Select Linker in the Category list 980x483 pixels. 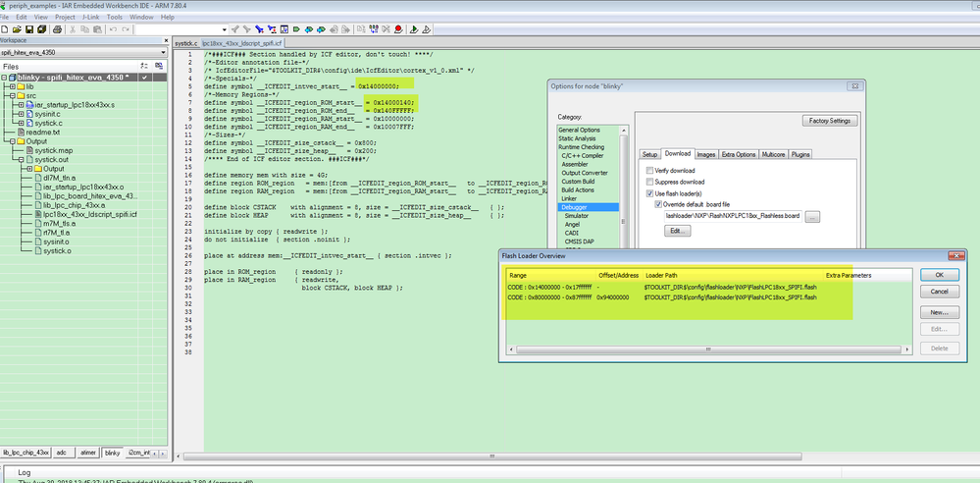point(569,198)
